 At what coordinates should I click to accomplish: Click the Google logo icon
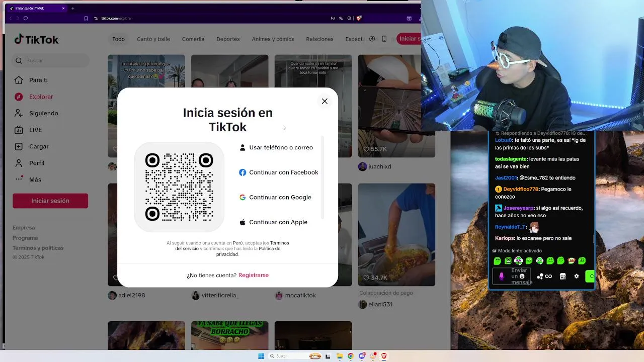[x=243, y=197]
